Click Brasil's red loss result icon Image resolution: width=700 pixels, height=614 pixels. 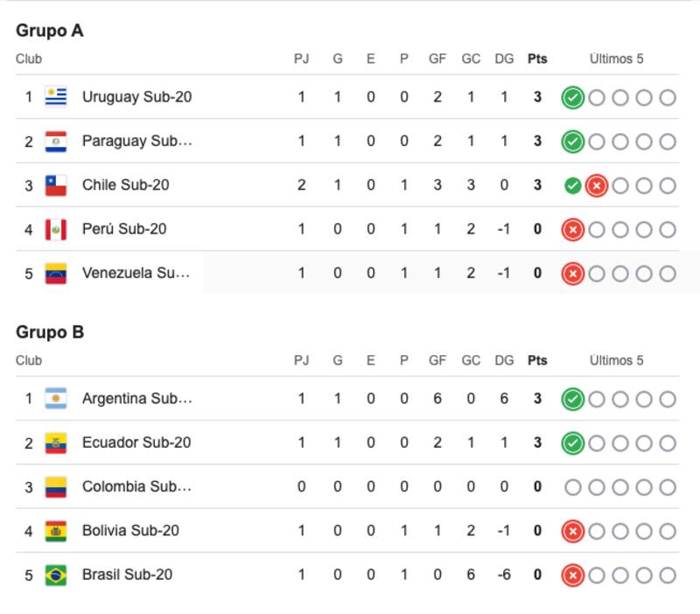(572, 575)
